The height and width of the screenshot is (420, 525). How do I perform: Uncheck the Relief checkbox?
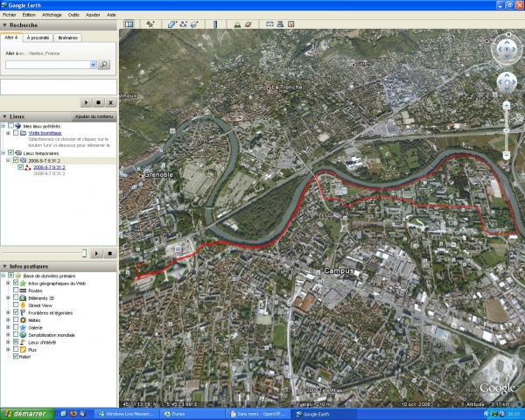click(16, 356)
